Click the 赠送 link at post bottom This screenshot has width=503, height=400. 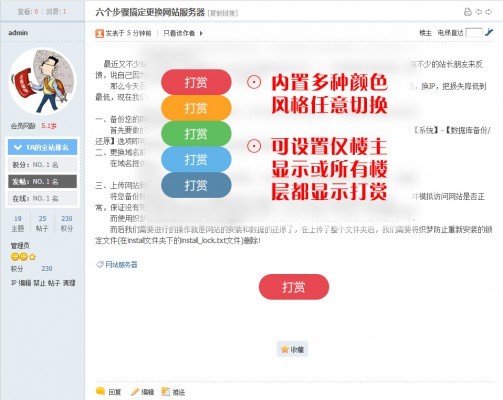tap(179, 392)
